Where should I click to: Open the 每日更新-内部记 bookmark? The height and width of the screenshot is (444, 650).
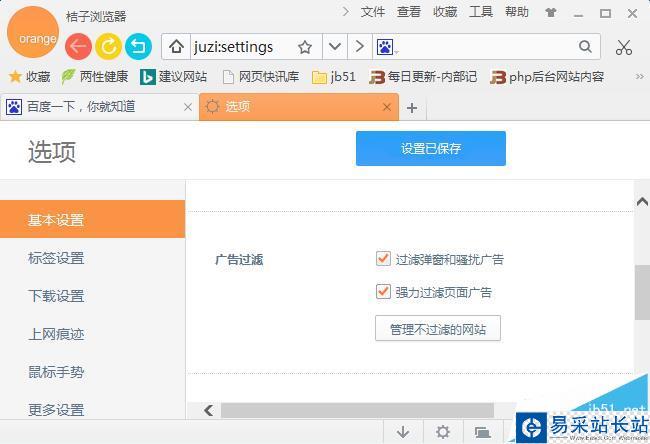pyautogui.click(x=423, y=77)
